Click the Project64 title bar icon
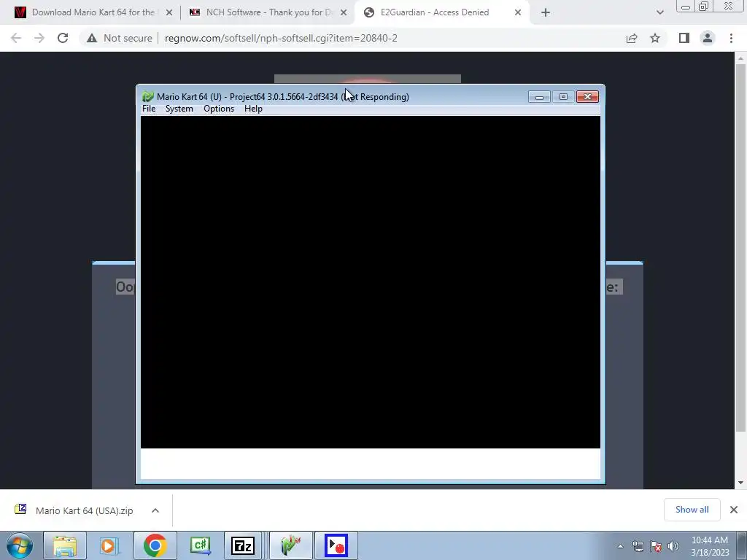 tap(147, 97)
